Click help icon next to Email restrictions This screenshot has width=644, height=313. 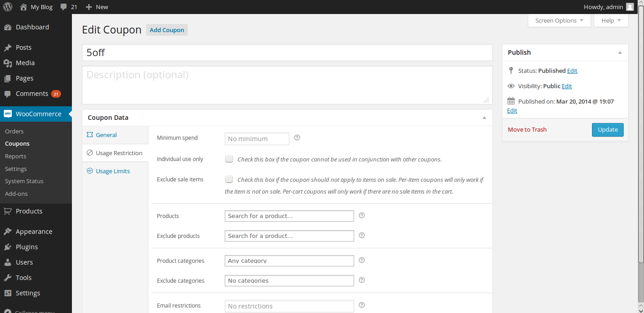[x=361, y=305]
